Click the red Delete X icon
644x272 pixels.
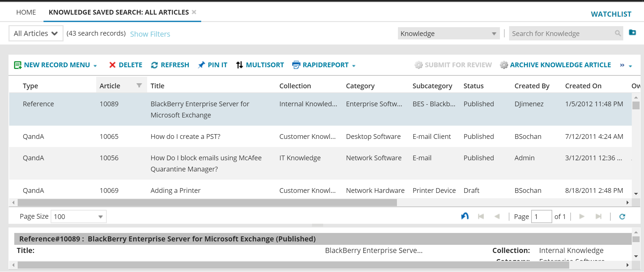(112, 65)
